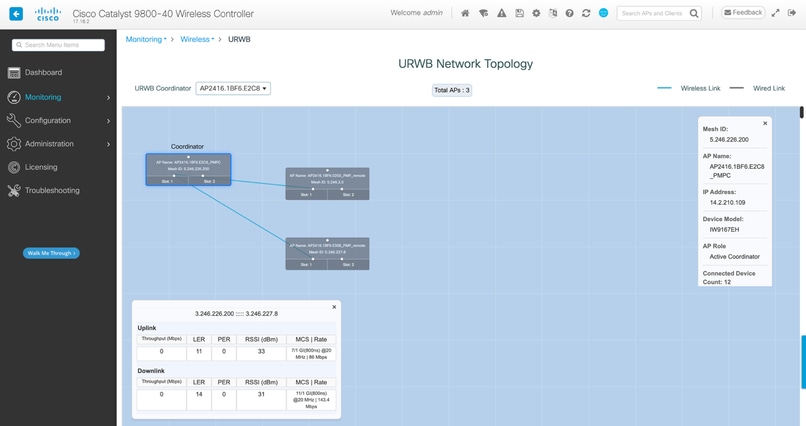Toggle fullscreen with the expand arrows icon

tap(775, 13)
